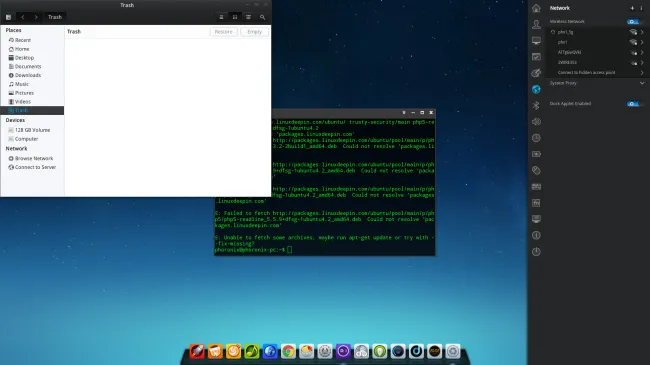This screenshot has height=365, width=650.
Task: Open Power battery icon in sidebar
Action: pos(536,154)
